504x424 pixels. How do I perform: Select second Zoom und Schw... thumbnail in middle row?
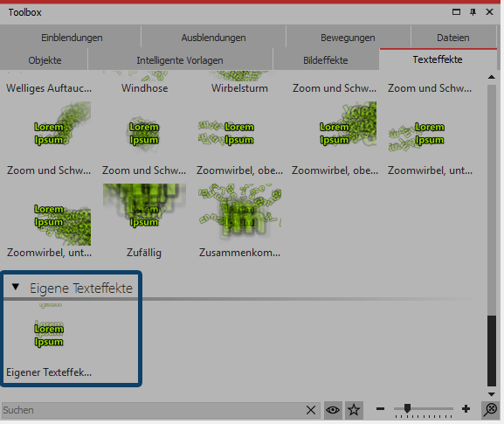click(144, 132)
